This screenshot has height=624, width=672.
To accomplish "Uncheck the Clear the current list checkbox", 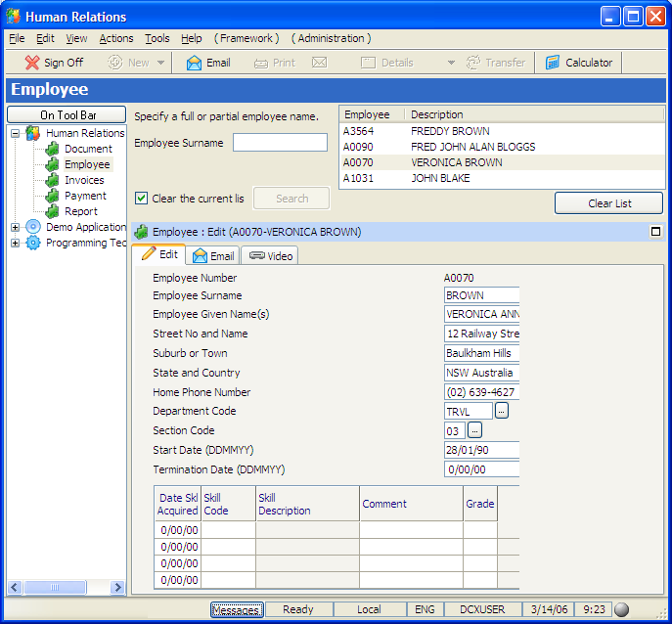I will pyautogui.click(x=142, y=199).
